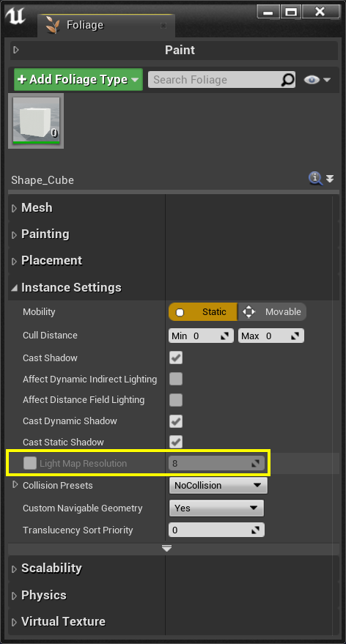Enable Affect Dynamic Indirect Lighting
346x644 pixels.
pos(176,379)
